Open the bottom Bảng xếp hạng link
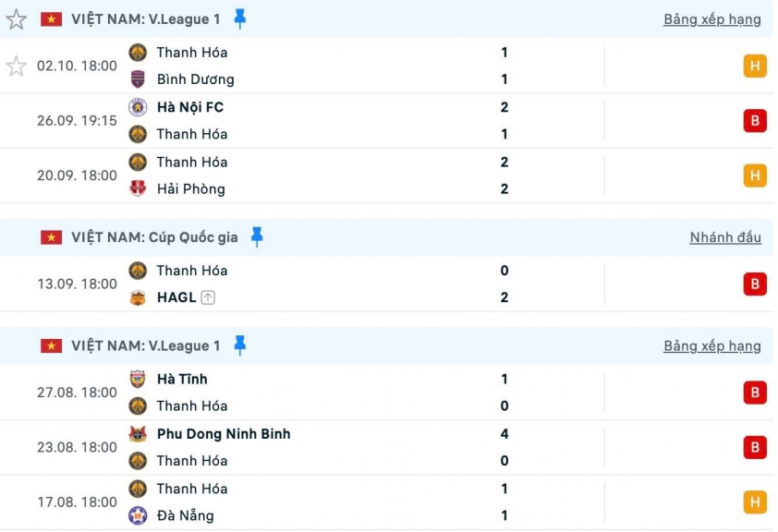Screen dimensions: 778x532 click(x=711, y=346)
